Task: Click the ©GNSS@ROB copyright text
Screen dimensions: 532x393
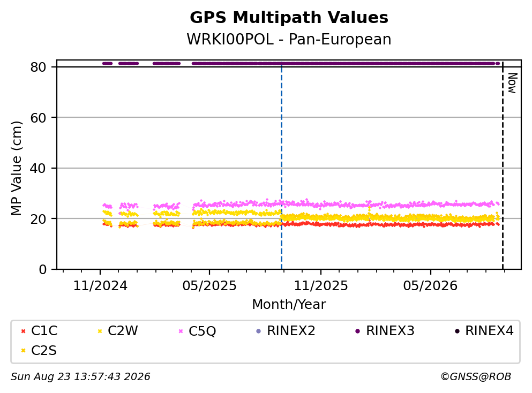Action: click(x=476, y=377)
